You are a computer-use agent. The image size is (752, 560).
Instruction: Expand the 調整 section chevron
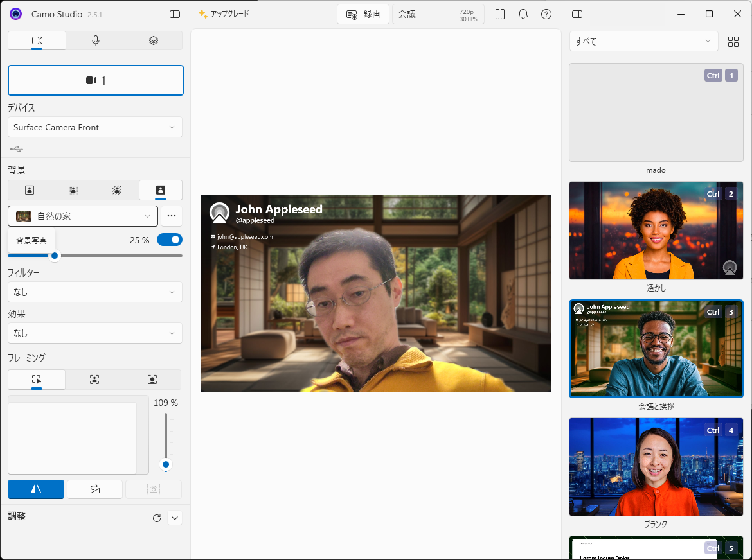tap(175, 518)
